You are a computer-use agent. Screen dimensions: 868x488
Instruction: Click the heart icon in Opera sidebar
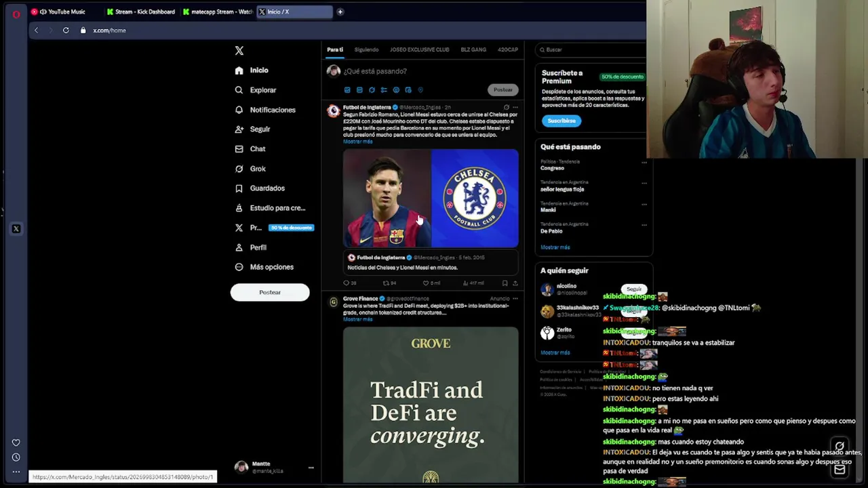click(16, 443)
